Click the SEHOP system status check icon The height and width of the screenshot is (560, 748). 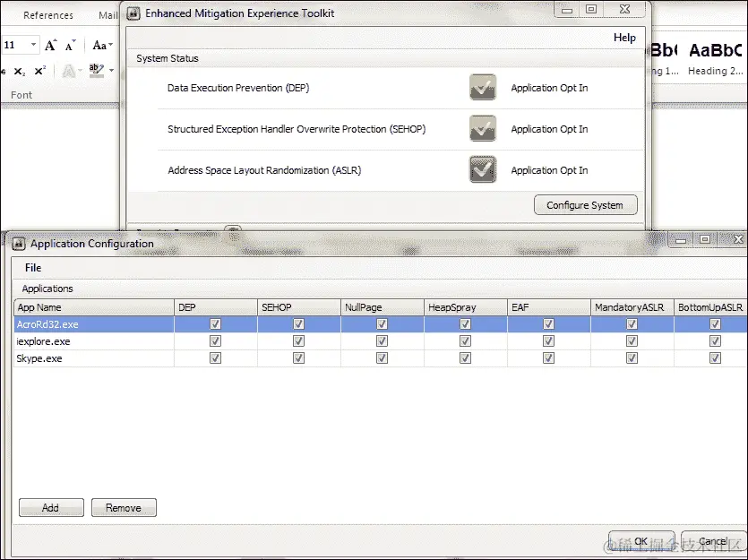pos(483,128)
